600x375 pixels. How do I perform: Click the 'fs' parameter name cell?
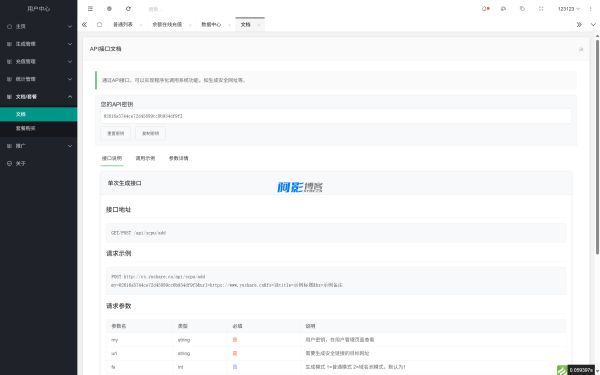click(139, 367)
